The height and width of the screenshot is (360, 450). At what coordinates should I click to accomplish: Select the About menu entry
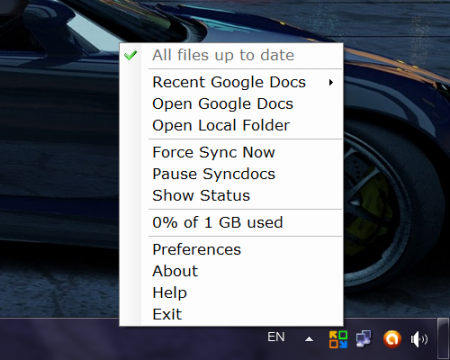tap(231, 271)
